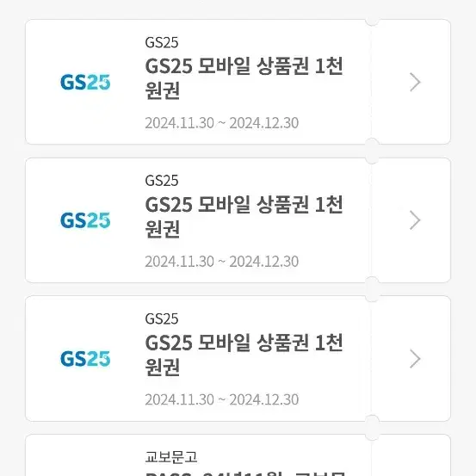The height and width of the screenshot is (476, 476).
Task: Click the right stub of the 교보문고 coupon
Action: [411, 455]
